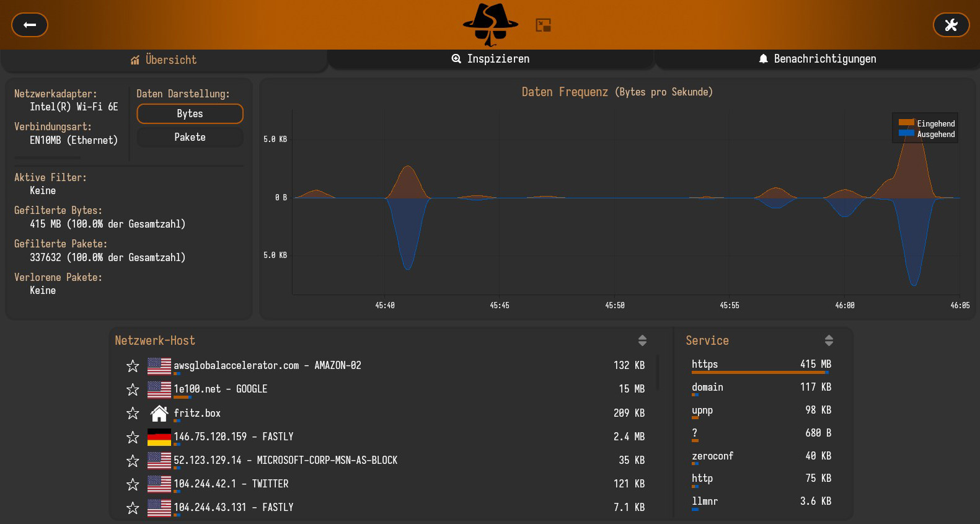The height and width of the screenshot is (524, 980).
Task: Click the host list scrollbar
Action: [658, 372]
